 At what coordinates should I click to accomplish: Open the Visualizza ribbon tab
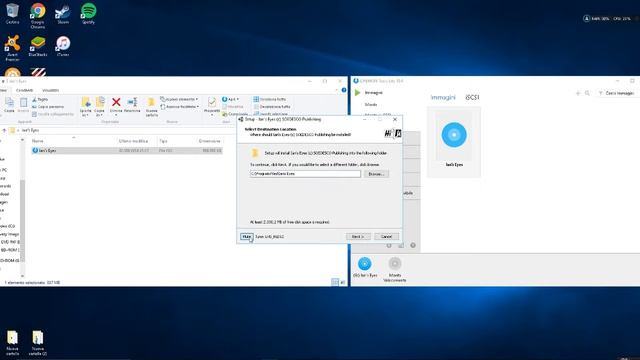coord(51,90)
